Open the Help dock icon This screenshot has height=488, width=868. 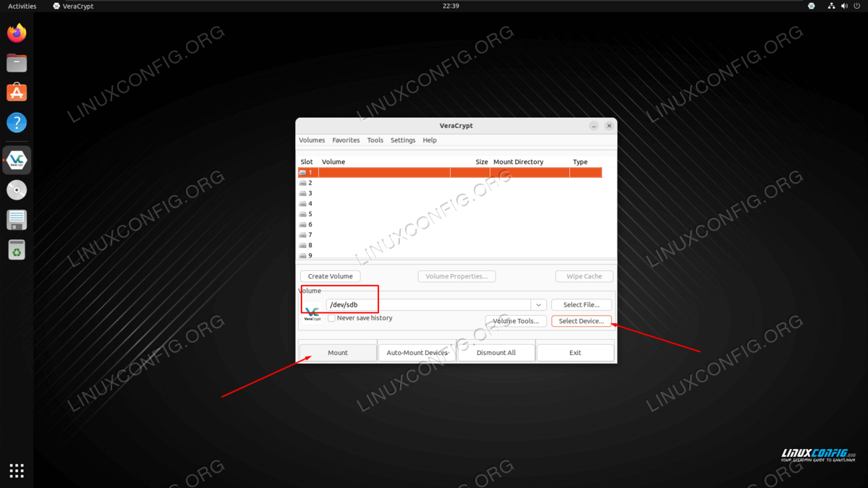pos(17,122)
